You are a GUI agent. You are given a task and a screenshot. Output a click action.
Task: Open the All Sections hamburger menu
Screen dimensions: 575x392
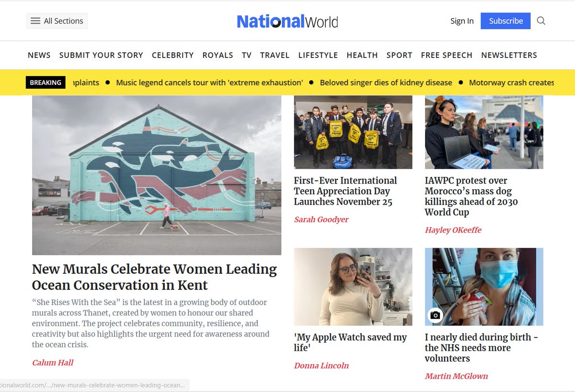pos(57,21)
